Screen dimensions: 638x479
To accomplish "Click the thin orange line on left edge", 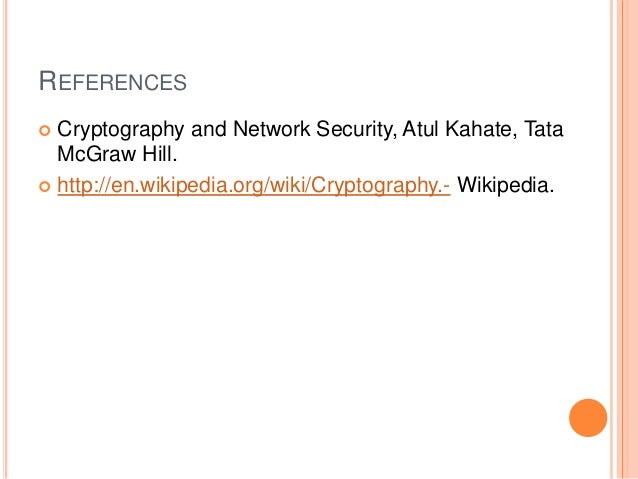I will point(6,239).
